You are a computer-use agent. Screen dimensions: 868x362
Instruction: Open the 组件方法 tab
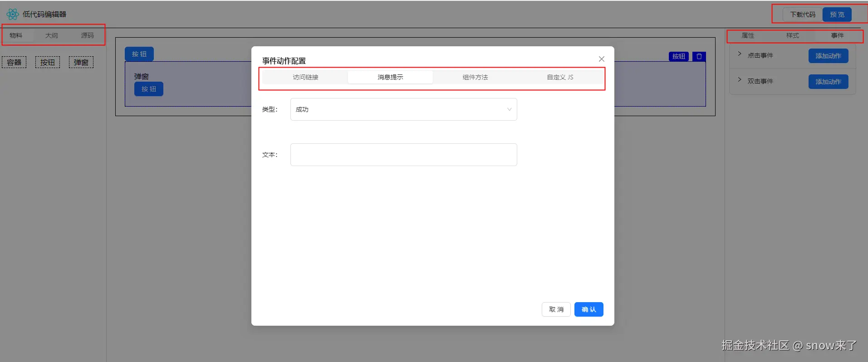(475, 77)
